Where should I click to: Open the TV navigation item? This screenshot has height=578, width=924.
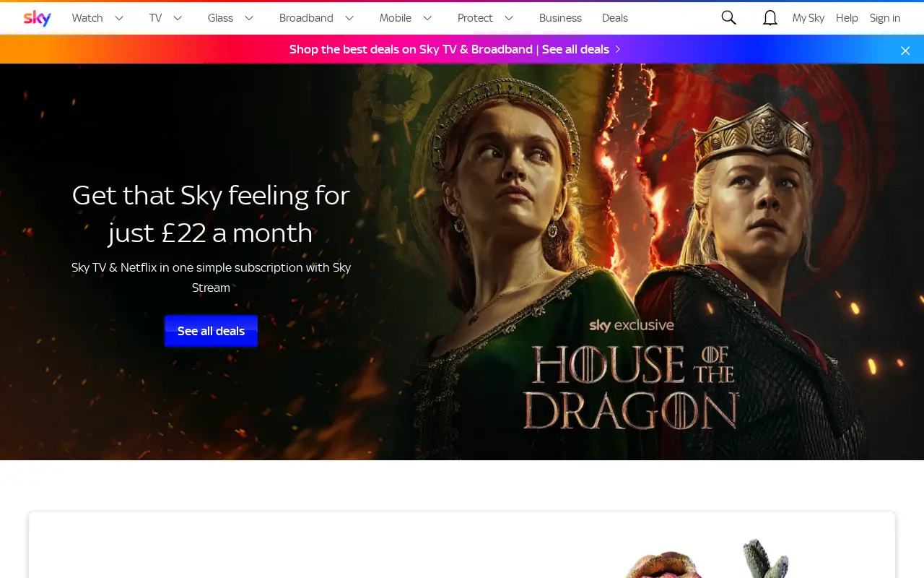(155, 18)
